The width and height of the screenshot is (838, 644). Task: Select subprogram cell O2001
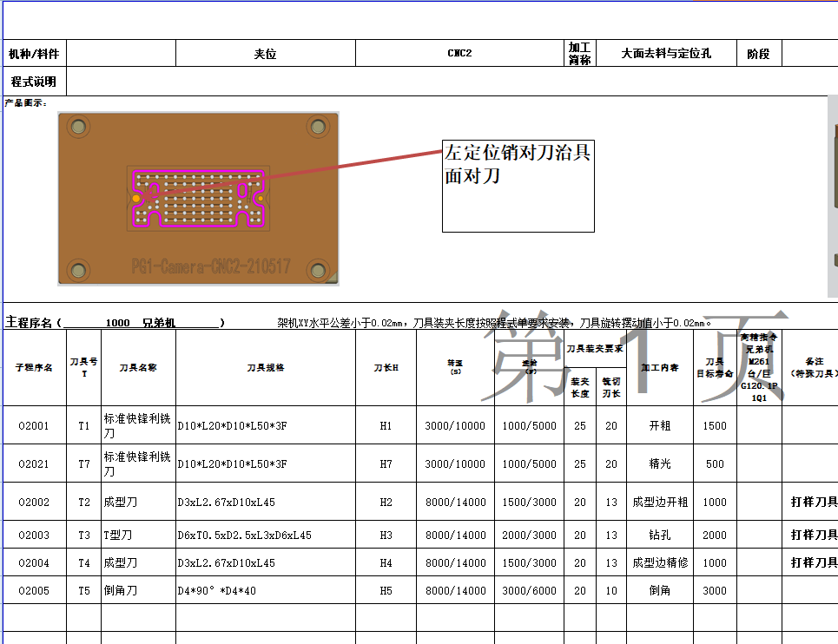coord(35,426)
